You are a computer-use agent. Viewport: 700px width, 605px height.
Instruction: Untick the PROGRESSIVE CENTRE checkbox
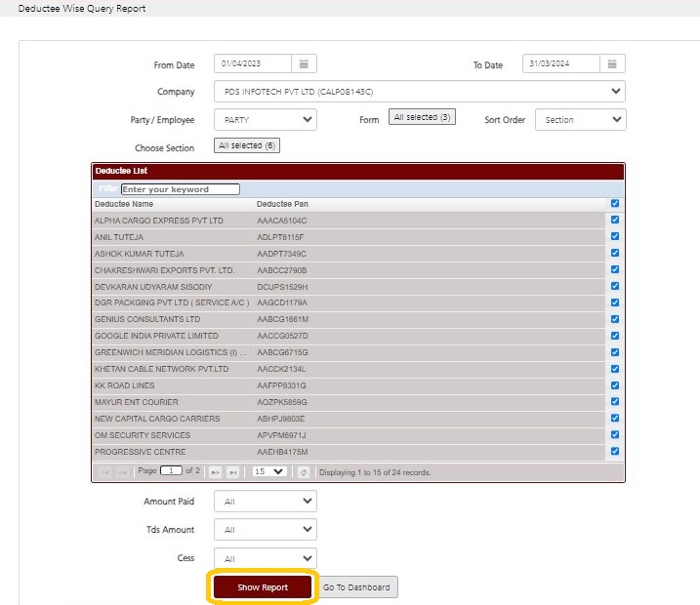click(615, 451)
